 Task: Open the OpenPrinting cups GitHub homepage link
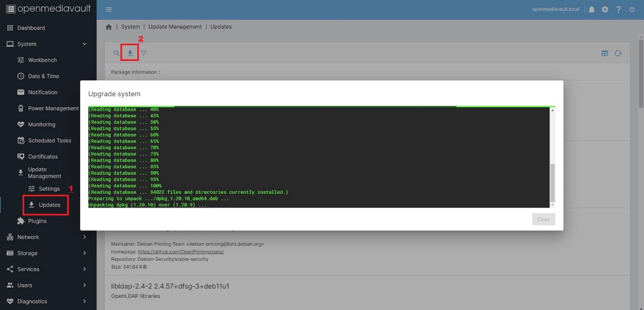(180, 252)
